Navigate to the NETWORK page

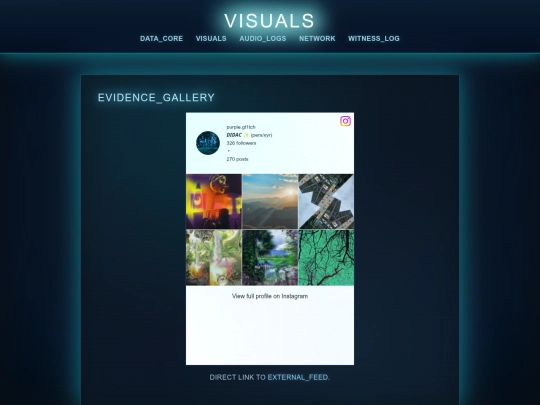pyautogui.click(x=317, y=39)
